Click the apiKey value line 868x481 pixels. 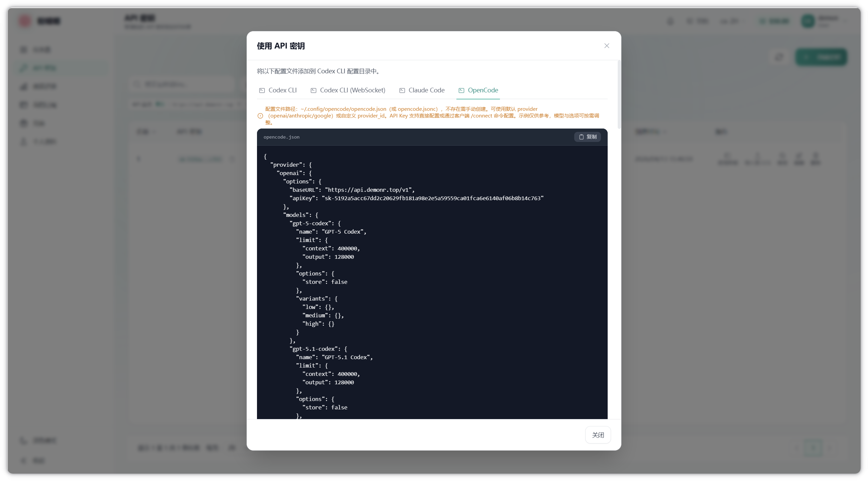(417, 198)
